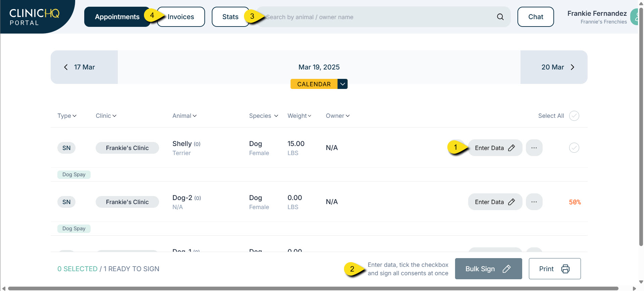Screen dimensions: 644x291
Task: Click the Bulk Sign pencil button
Action: (488, 269)
